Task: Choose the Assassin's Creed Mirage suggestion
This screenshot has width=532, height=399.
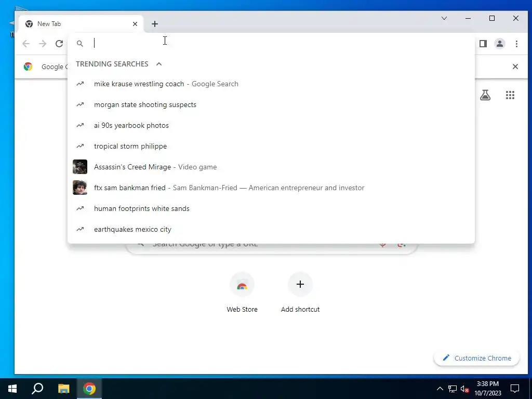Action: tap(271, 167)
